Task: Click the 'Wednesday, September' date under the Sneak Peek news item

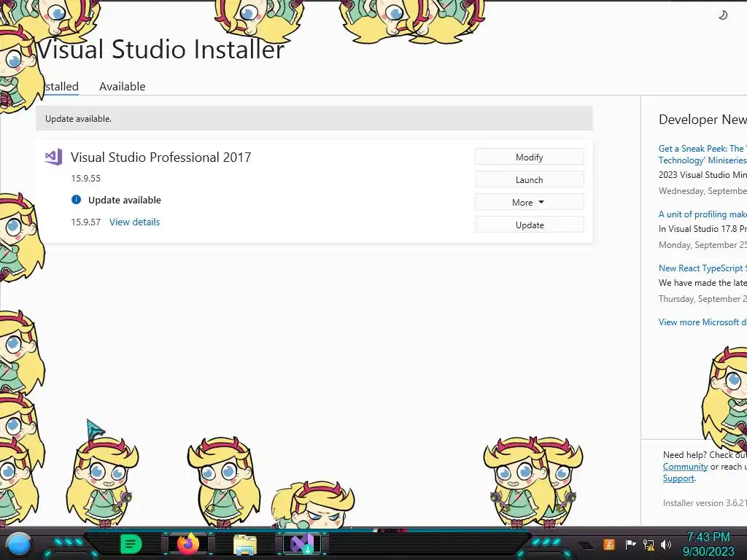Action: [x=703, y=191]
